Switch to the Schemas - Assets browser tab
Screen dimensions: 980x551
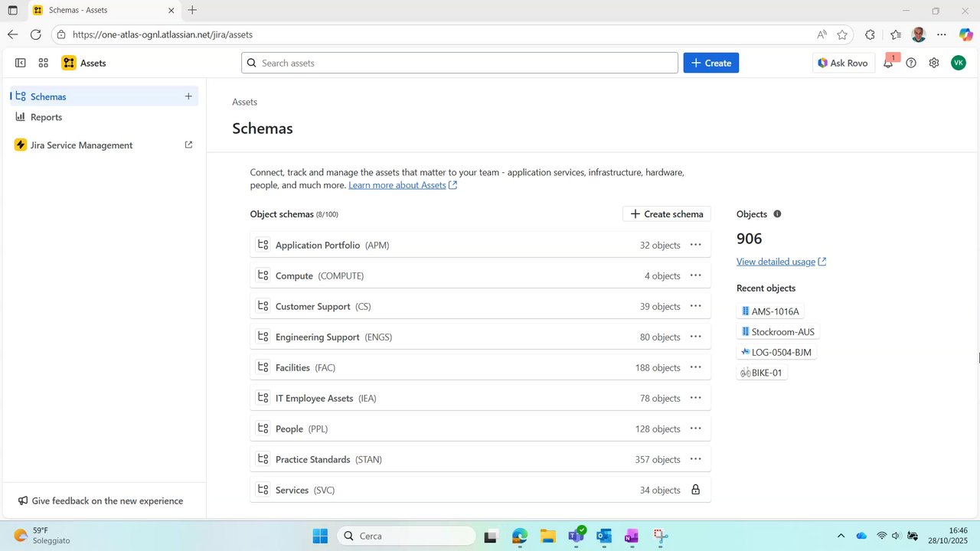point(103,10)
